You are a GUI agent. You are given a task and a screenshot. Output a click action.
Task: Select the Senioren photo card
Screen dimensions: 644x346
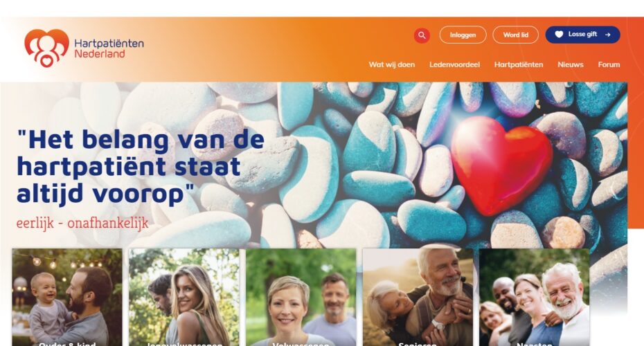(x=418, y=297)
